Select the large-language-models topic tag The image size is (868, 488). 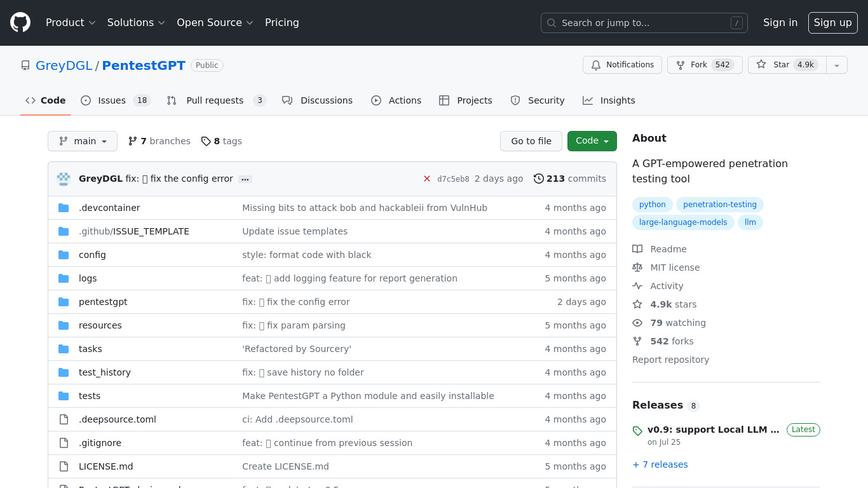(683, 222)
